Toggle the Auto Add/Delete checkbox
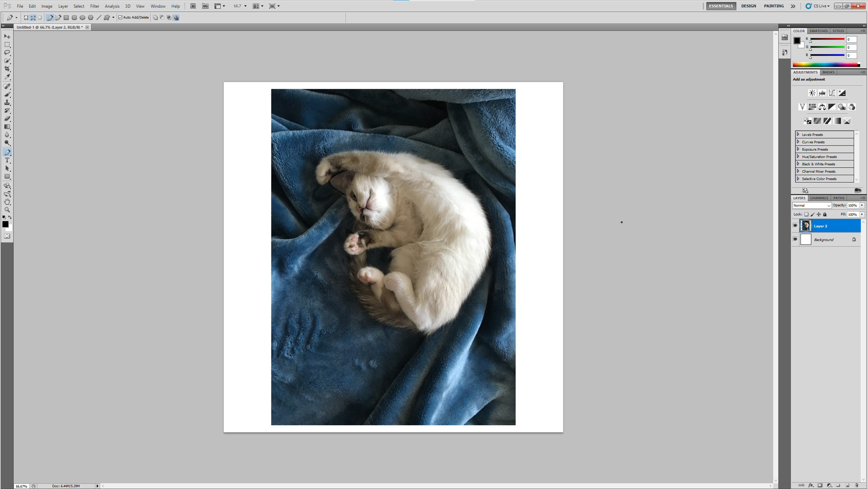 [x=121, y=17]
